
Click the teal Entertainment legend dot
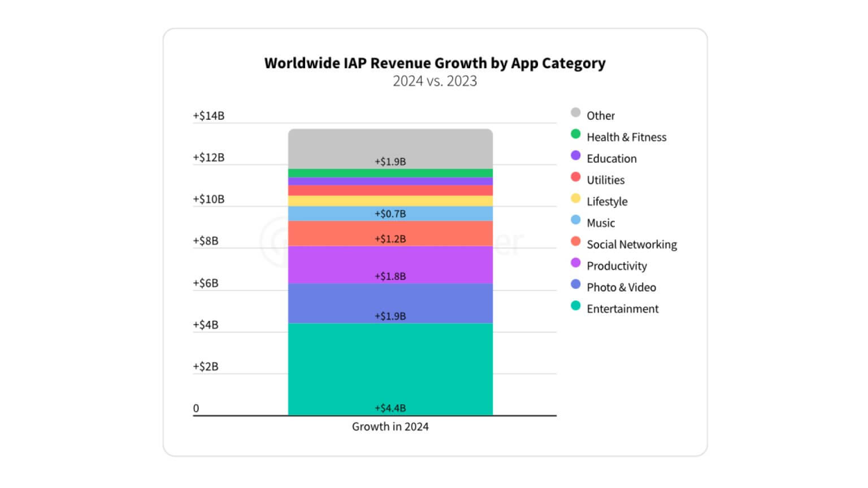pyautogui.click(x=576, y=305)
